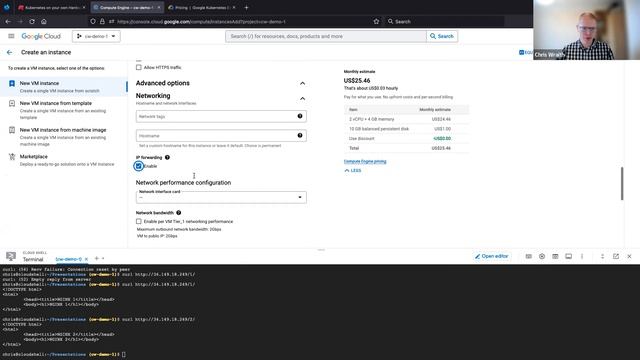Click the Hostname input field
Image resolution: width=640 pixels, height=360 pixels.
pyautogui.click(x=221, y=136)
